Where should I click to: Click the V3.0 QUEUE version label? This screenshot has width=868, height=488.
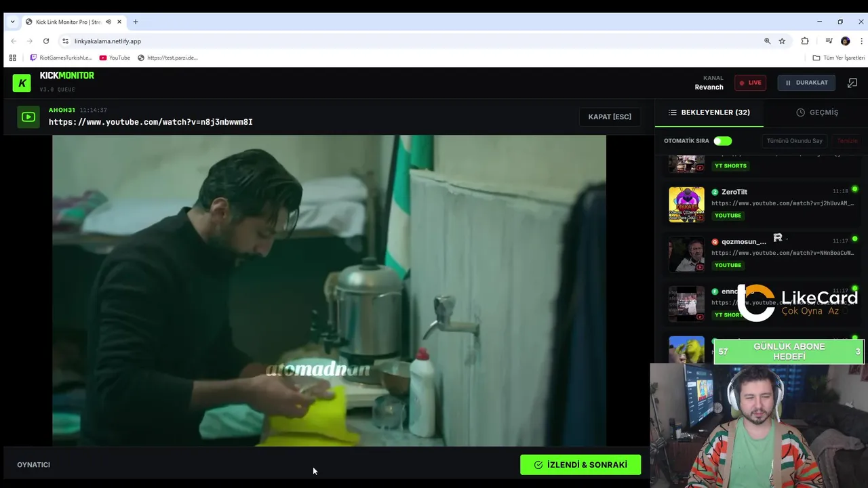(58, 89)
